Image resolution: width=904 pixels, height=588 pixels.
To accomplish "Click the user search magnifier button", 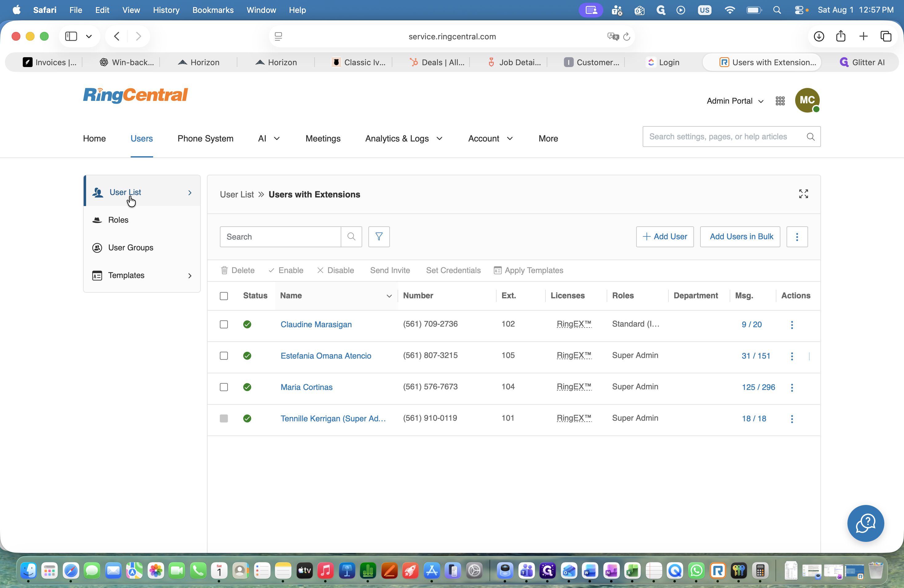I will point(351,236).
